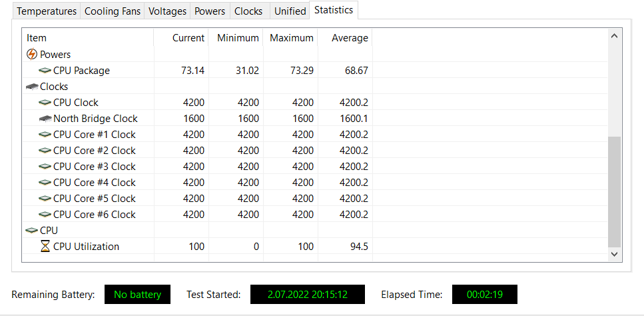This screenshot has width=644, height=316.
Task: Select the Clocks tab
Action: pyautogui.click(x=248, y=11)
